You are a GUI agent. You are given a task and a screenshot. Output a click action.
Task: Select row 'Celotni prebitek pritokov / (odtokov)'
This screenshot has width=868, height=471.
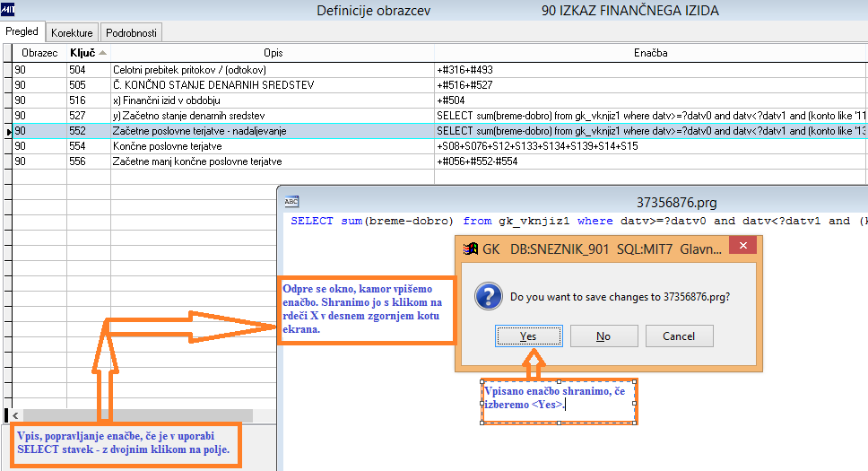(273, 70)
